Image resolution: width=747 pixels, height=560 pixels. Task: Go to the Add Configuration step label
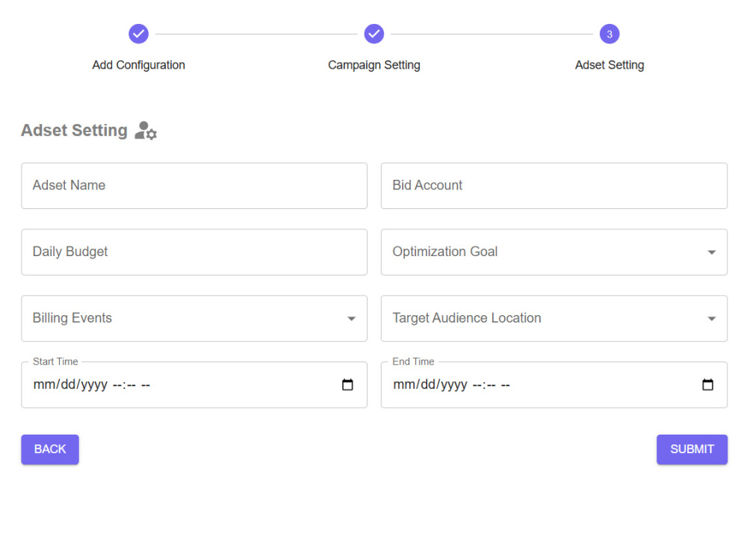point(139,65)
